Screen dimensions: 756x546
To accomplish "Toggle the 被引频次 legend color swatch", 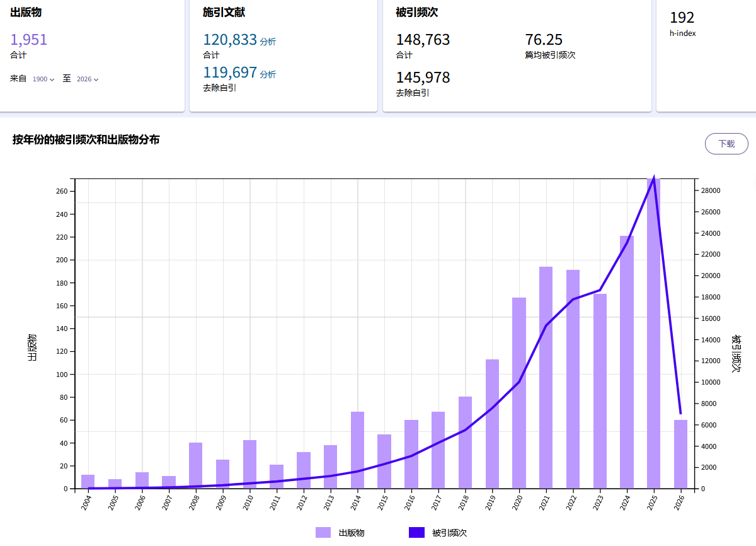I will click(x=416, y=533).
